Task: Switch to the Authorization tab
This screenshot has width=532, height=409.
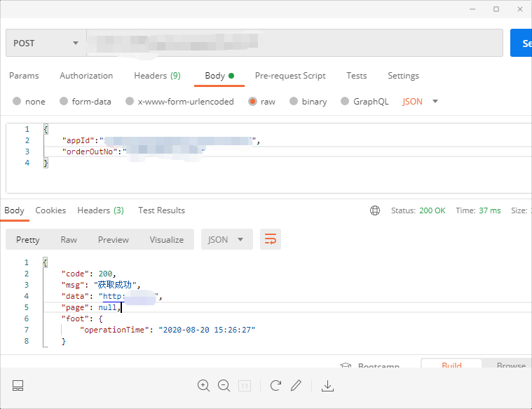Action: [86, 76]
